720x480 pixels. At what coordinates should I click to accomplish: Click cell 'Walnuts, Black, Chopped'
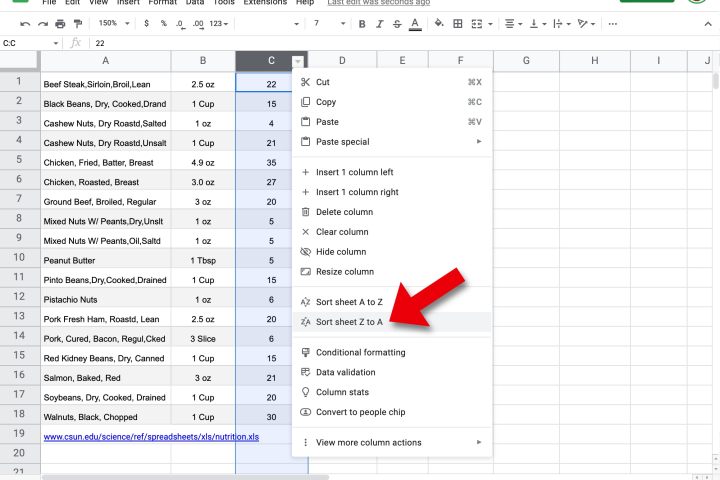tap(106, 417)
